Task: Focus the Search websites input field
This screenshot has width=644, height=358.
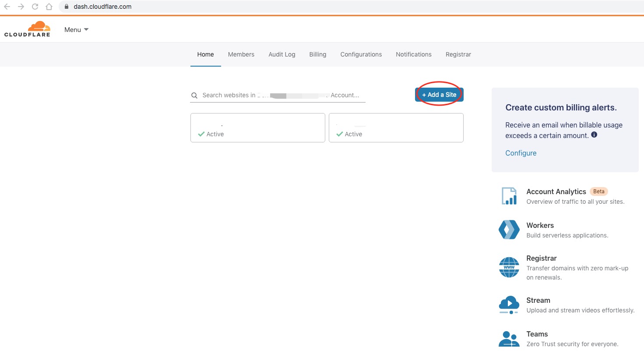Action: [x=278, y=95]
